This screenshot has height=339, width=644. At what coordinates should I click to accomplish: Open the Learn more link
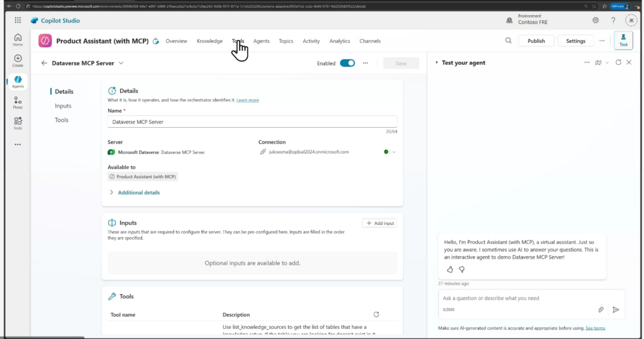248,100
